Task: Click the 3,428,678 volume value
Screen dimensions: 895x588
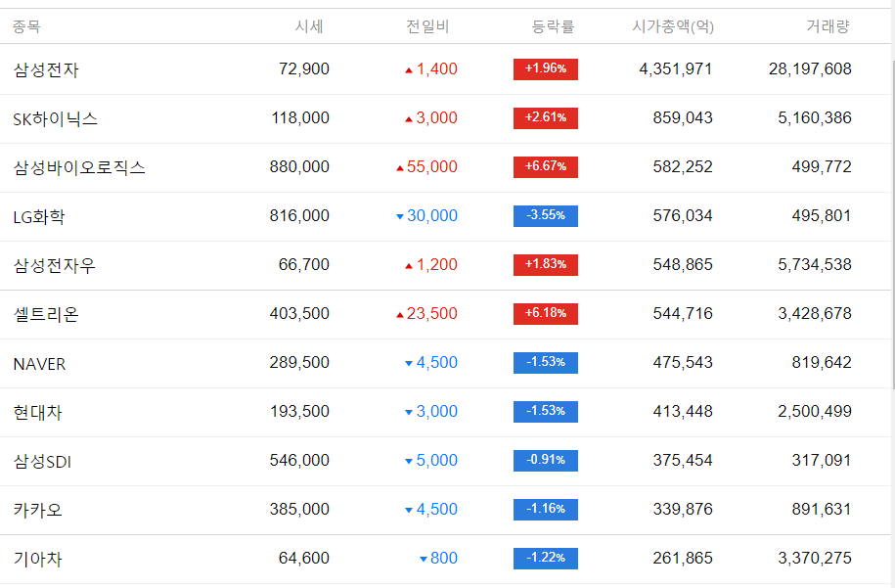Action: (815, 313)
